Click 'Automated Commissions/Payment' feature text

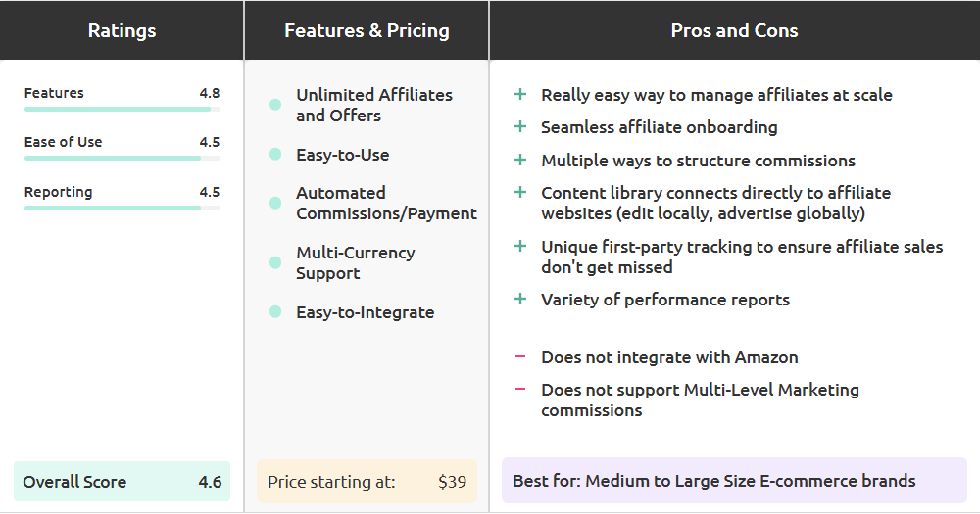tap(386, 204)
